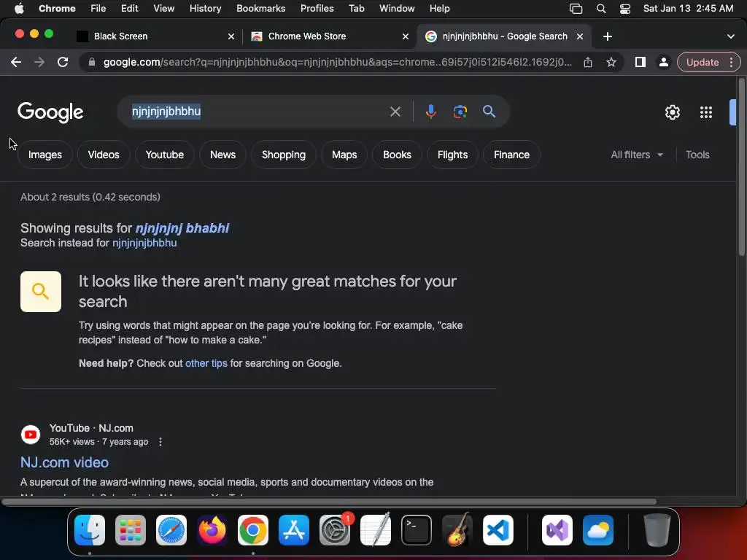
Task: Open Chrome three-dot menu
Action: (x=731, y=62)
